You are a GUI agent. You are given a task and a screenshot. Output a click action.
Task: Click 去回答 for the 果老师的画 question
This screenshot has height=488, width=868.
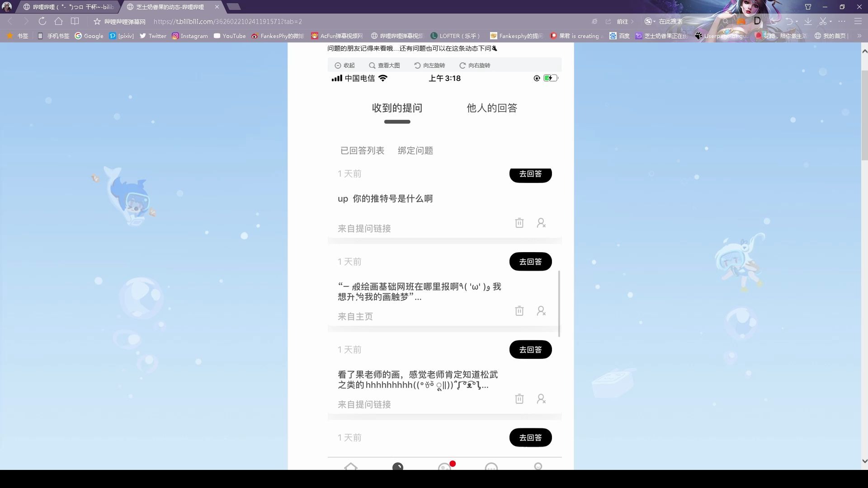pos(530,350)
